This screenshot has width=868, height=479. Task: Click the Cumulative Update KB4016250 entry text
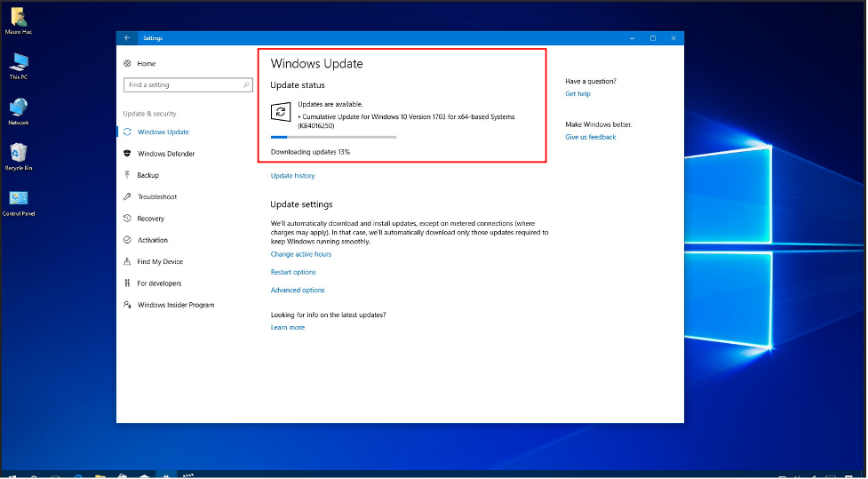tap(406, 121)
